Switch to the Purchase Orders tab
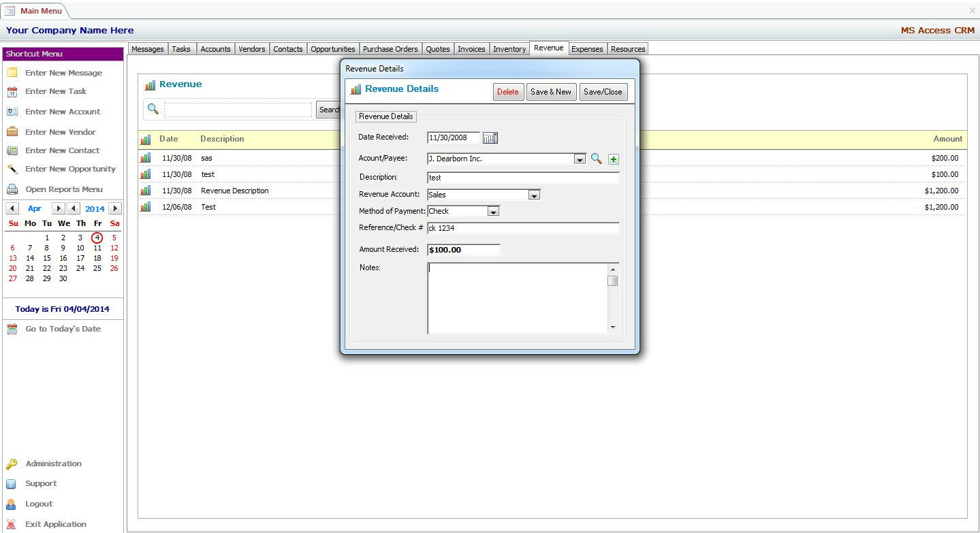The width and height of the screenshot is (980, 533). tap(390, 49)
